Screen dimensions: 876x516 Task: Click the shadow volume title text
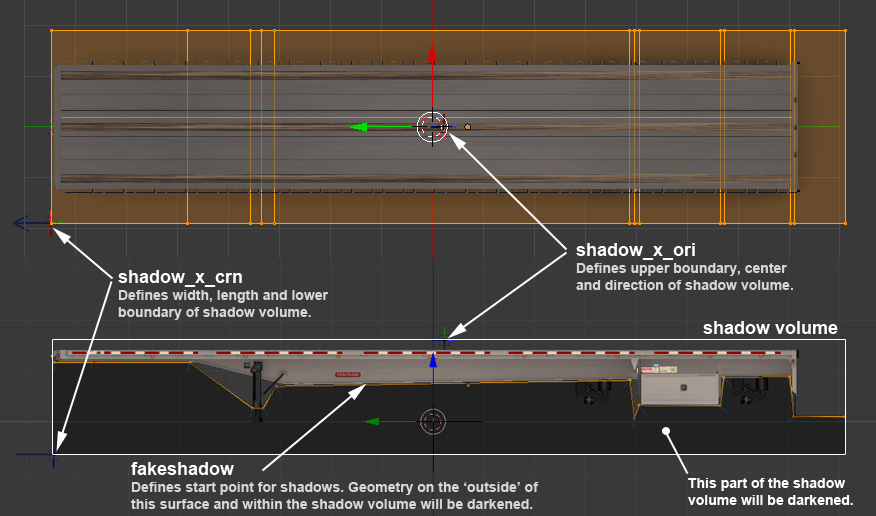click(770, 328)
